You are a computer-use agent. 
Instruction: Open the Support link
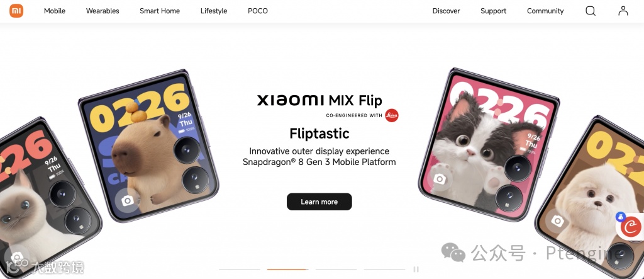click(x=493, y=11)
